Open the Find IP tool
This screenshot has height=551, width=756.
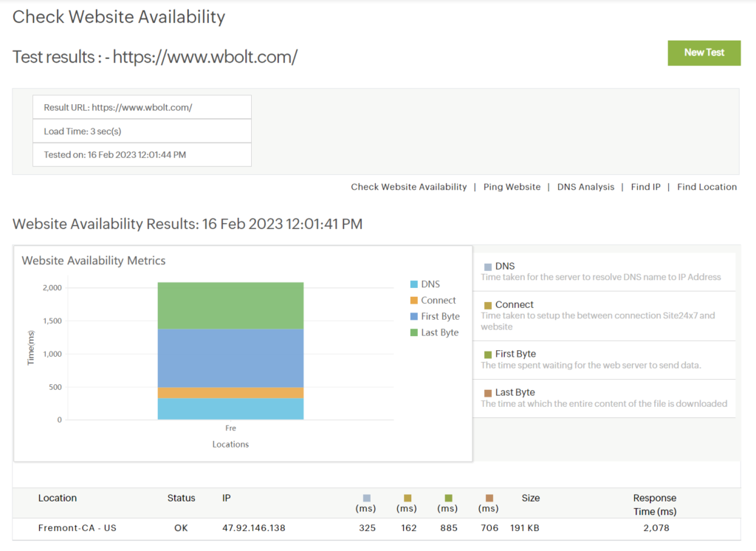pos(645,187)
